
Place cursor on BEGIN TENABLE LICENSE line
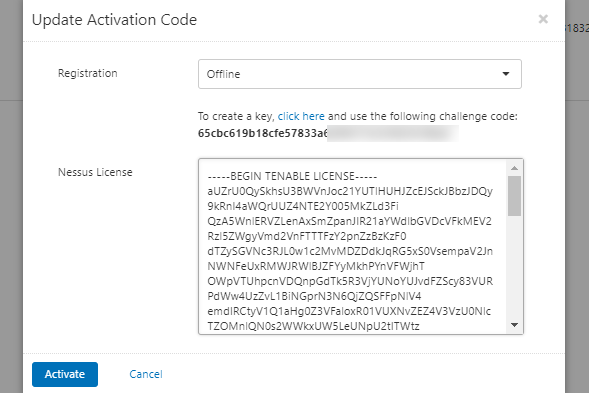tap(292, 176)
